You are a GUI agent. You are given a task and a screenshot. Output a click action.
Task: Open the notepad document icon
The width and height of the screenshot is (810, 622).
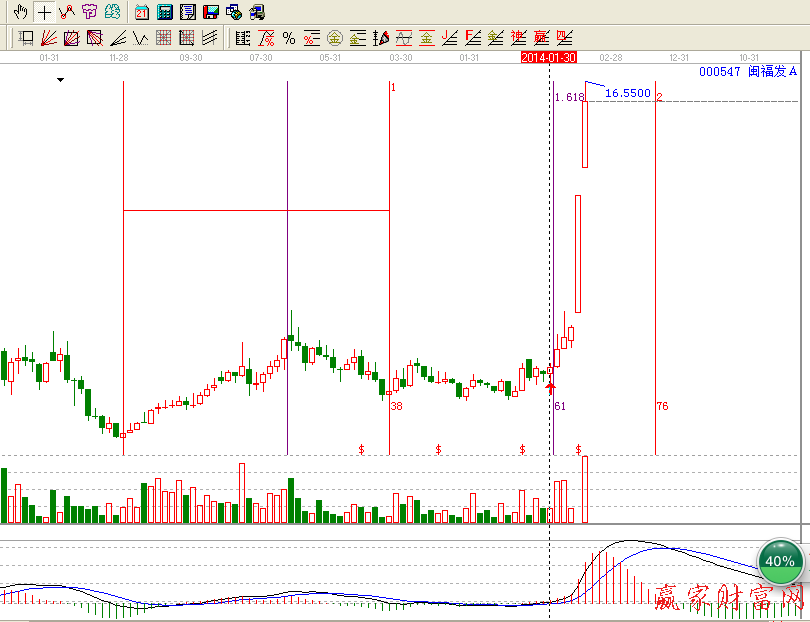(187, 12)
